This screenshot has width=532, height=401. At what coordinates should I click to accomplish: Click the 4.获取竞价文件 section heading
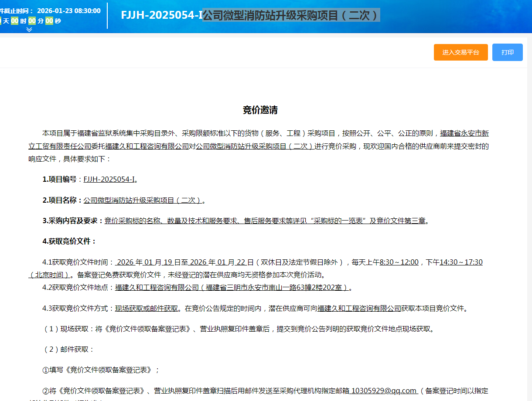[x=69, y=241]
